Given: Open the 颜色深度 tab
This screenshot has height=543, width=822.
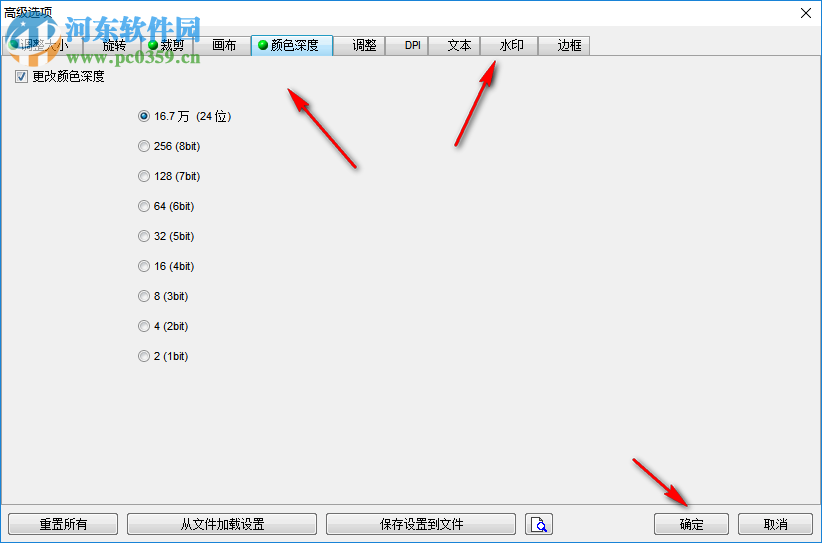Looking at the screenshot, I should [x=292, y=46].
